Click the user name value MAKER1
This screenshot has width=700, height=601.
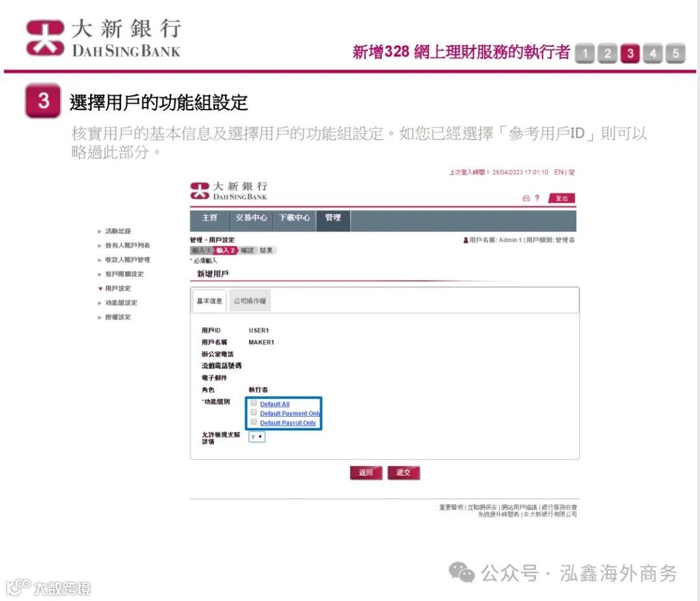[261, 342]
